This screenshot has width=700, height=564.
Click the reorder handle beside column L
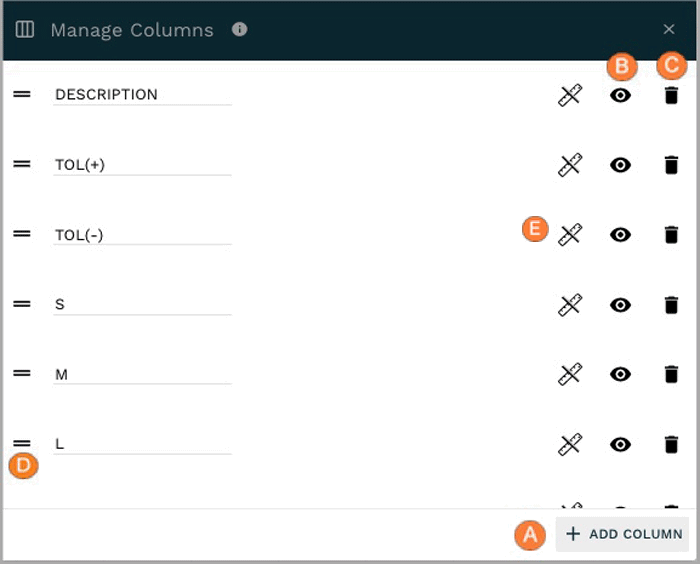tap(22, 443)
